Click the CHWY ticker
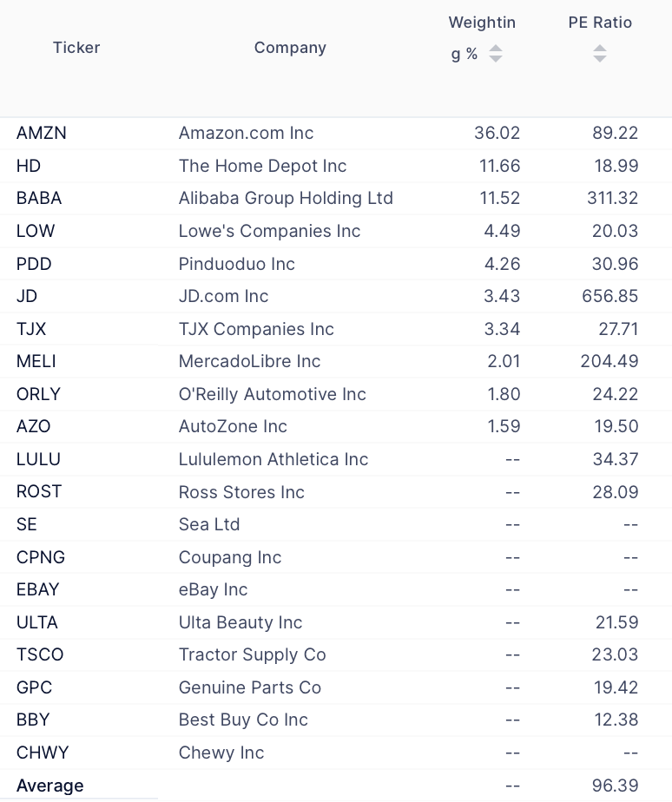 point(43,753)
